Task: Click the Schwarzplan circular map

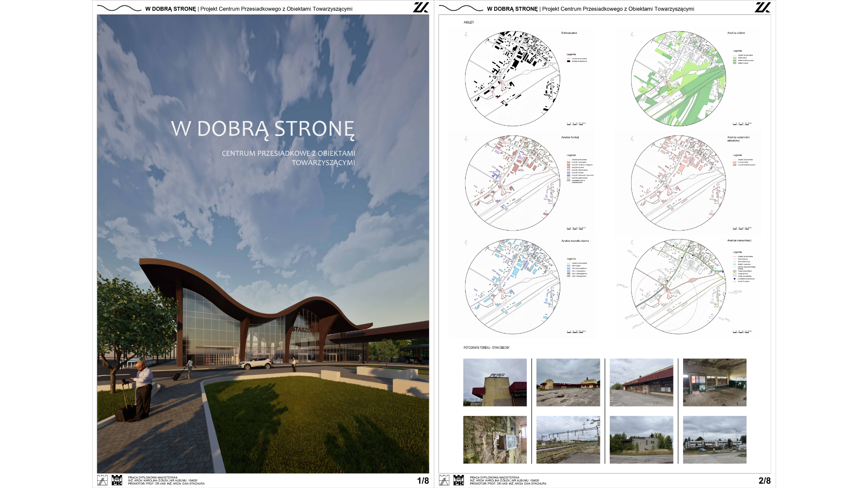Action: click(512, 79)
